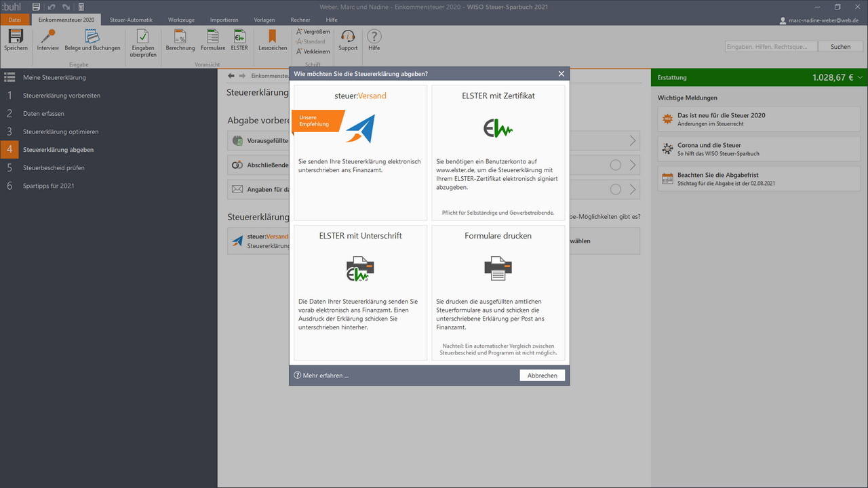The image size is (868, 488).
Task: Open the Angaben für row chevron
Action: click(633, 190)
